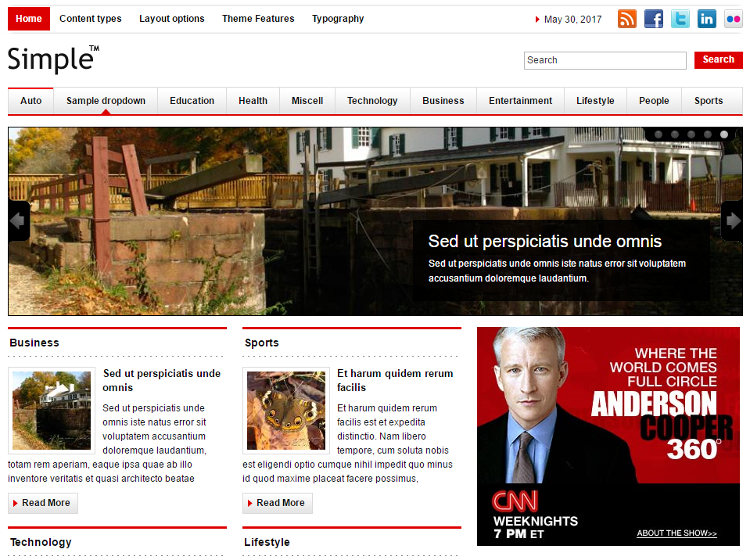Open house thumbnail in Business article

pyautogui.click(x=52, y=411)
